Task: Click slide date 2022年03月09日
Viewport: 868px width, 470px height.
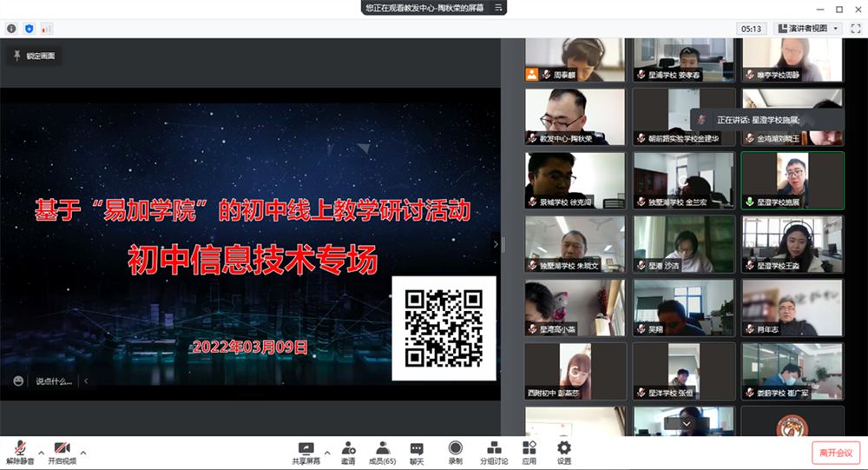Action: [250, 348]
